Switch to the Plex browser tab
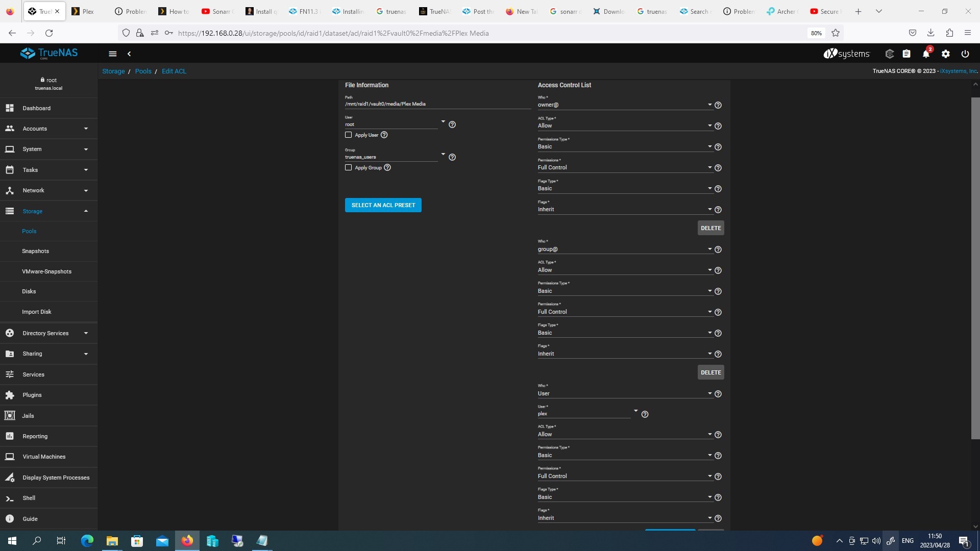The width and height of the screenshot is (980, 551). 88,11
